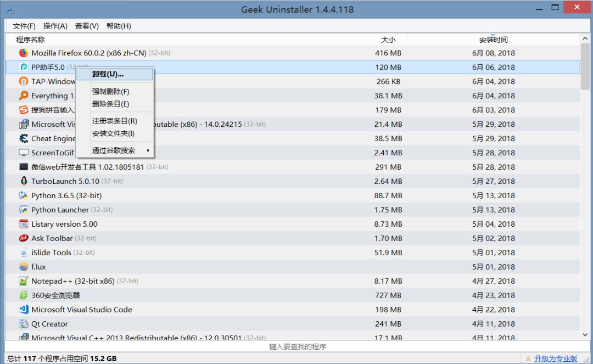Select 强制删除(F) in the context menu
Image resolution: width=593 pixels, height=364 pixels.
[x=110, y=92]
